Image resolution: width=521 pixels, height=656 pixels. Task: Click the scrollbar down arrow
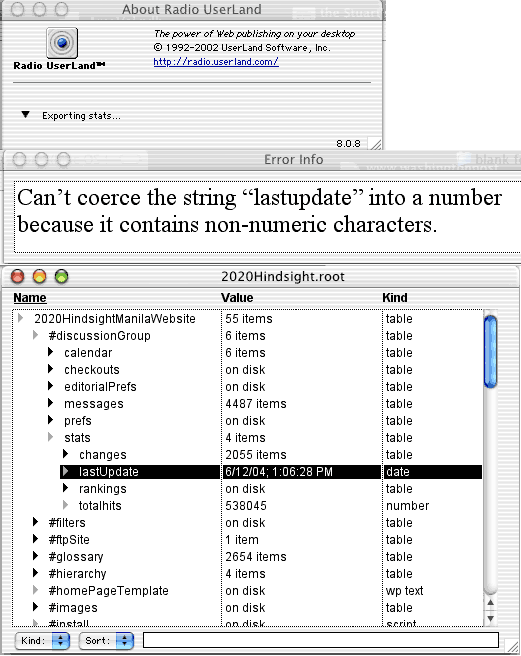[490, 618]
